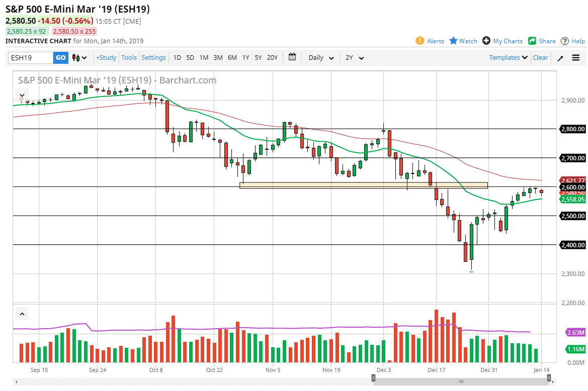The image size is (588, 391).
Task: Open the Settings menu item
Action: [x=153, y=57]
